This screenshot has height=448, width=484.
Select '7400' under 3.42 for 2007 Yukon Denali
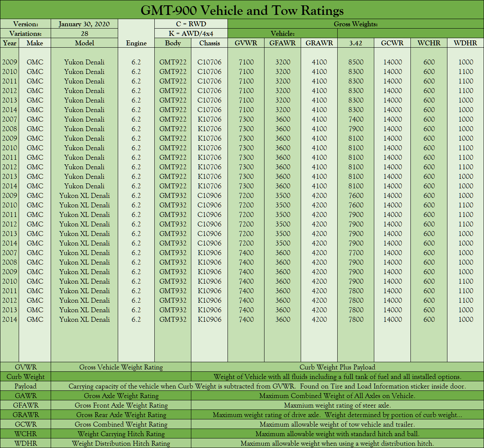point(356,119)
